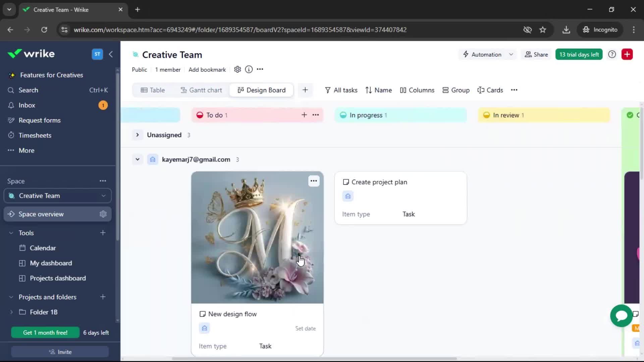Open view toolbar more options
Screen dimensions: 644x362
pos(514,90)
